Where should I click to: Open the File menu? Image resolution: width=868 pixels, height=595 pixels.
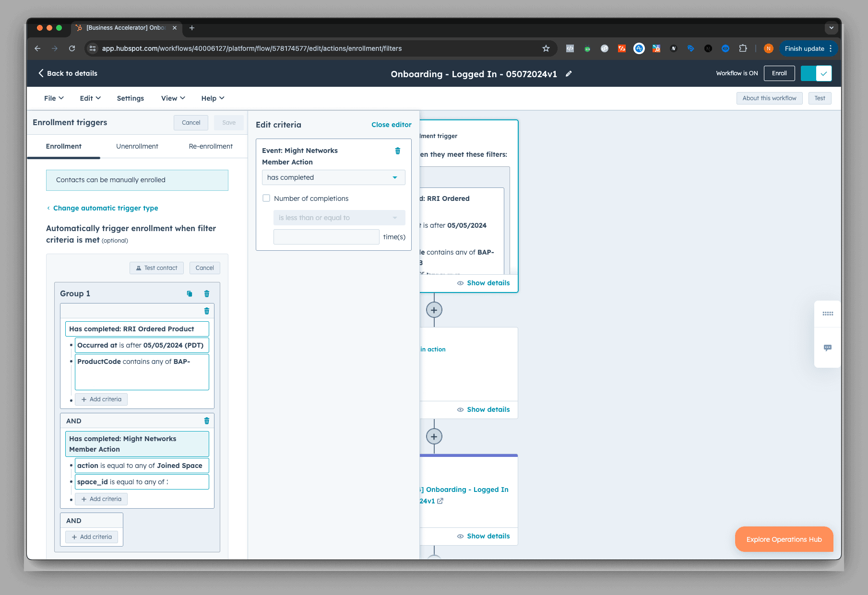click(54, 98)
